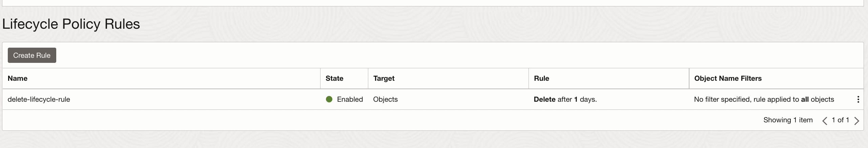Select the delete-lifecycle-rule name
This screenshot has width=868, height=148.
39,99
